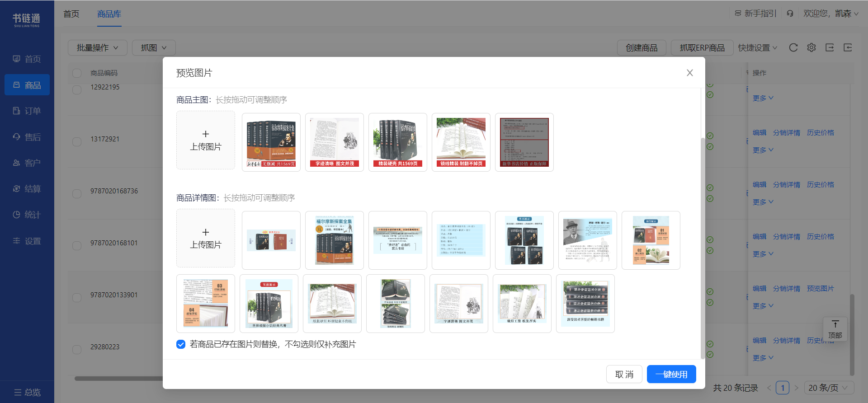Click the 客户 people icon in the sidebar
Image resolution: width=868 pixels, height=403 pixels.
click(17, 163)
